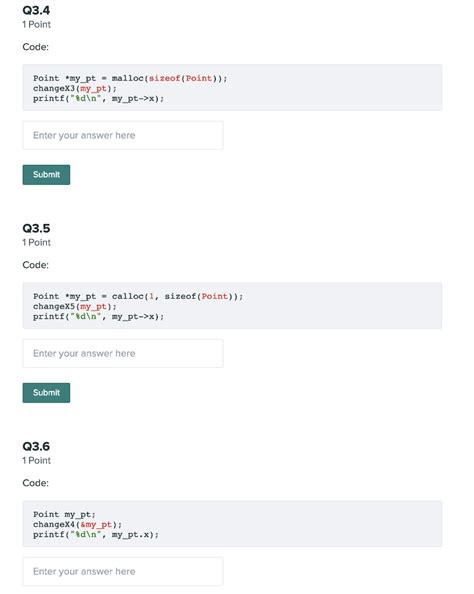This screenshot has height=594, width=474.
Task: Click the Q3.4 answer input field
Action: 123,135
